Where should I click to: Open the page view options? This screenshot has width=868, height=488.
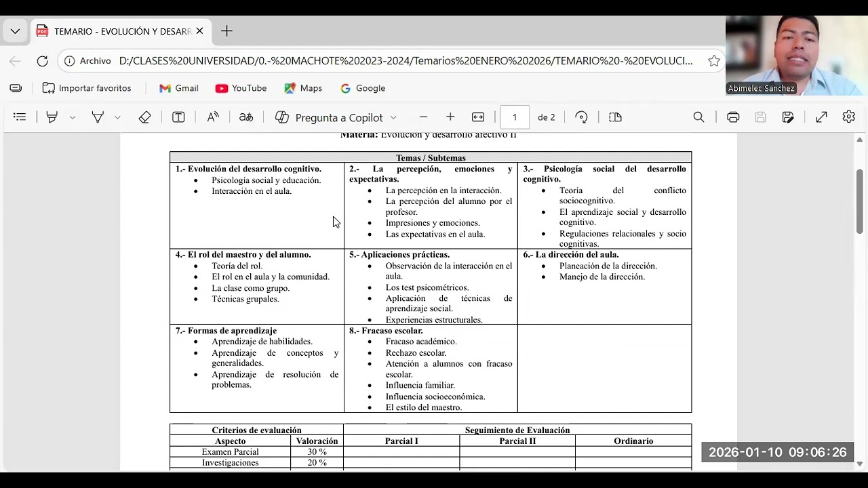(x=616, y=117)
